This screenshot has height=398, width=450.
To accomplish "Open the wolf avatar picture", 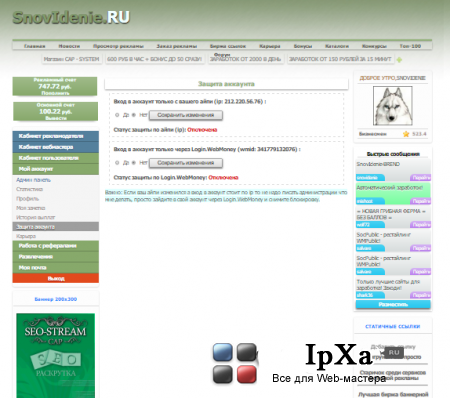I will (392, 106).
